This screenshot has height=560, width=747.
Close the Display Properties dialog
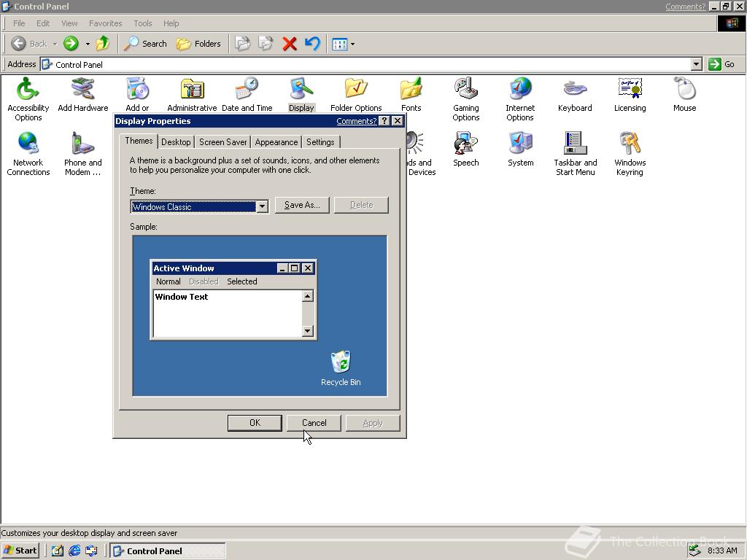point(398,121)
